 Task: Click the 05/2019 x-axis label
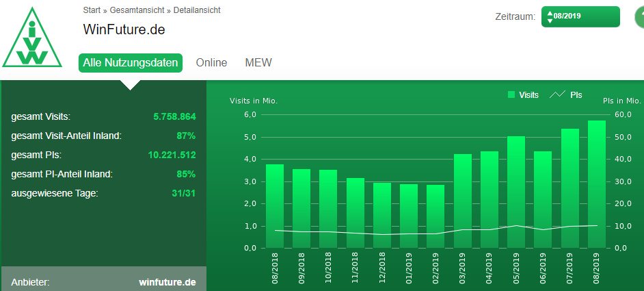(516, 269)
